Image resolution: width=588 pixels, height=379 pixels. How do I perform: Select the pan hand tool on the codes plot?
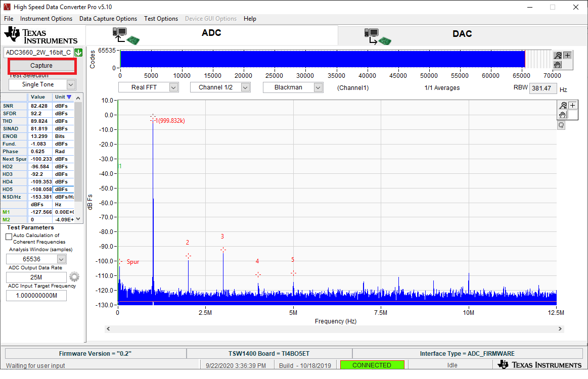558,65
